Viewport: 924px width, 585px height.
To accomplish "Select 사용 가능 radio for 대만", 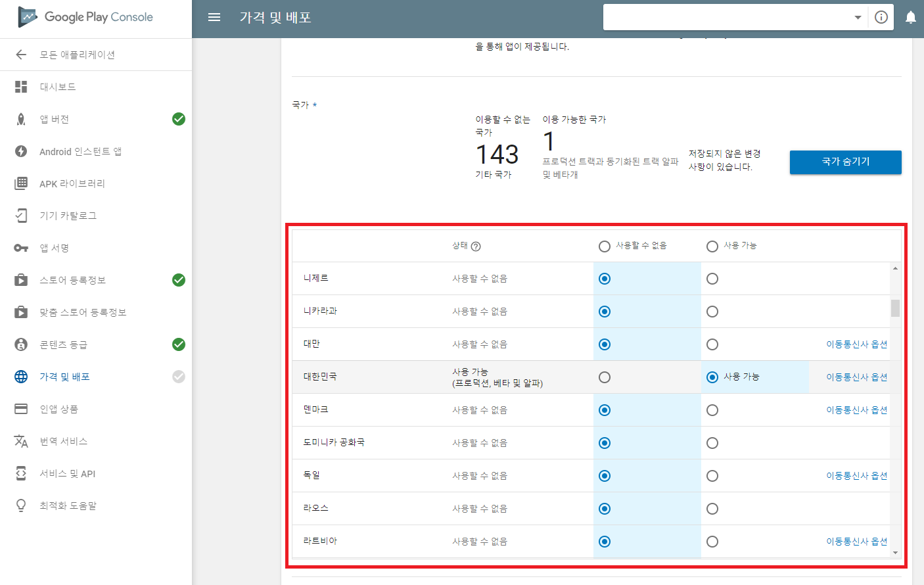I will point(712,344).
